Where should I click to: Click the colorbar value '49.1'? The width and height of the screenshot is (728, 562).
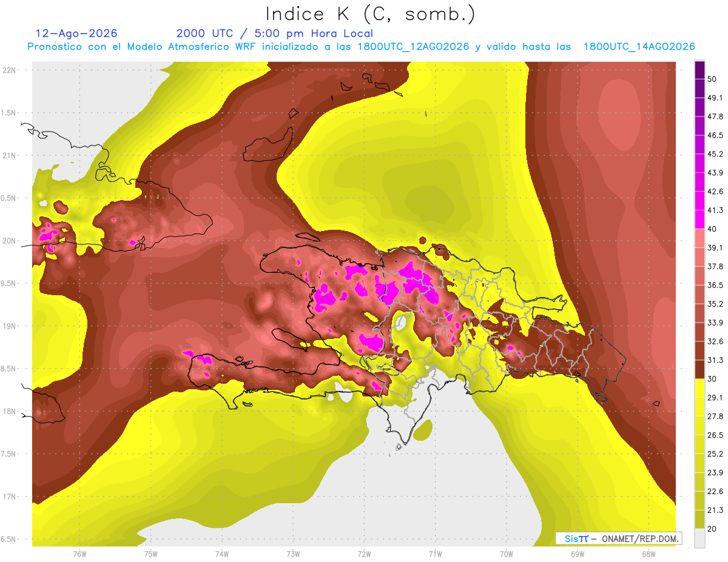(715, 98)
